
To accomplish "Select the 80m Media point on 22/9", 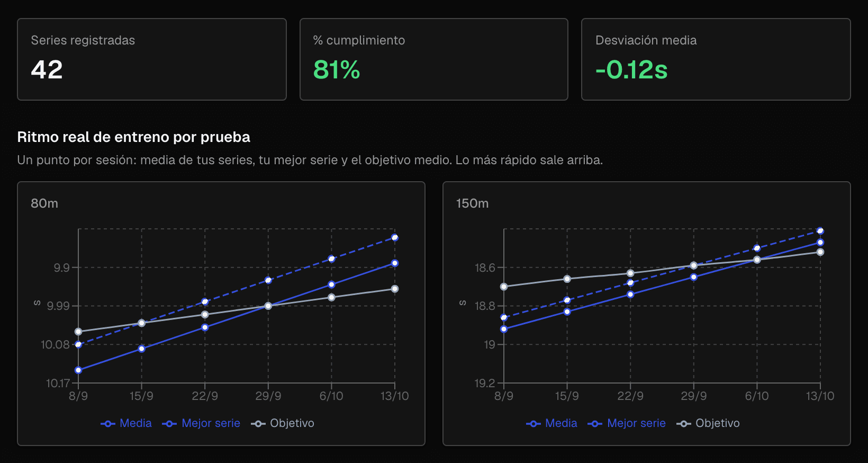I will (x=205, y=327).
